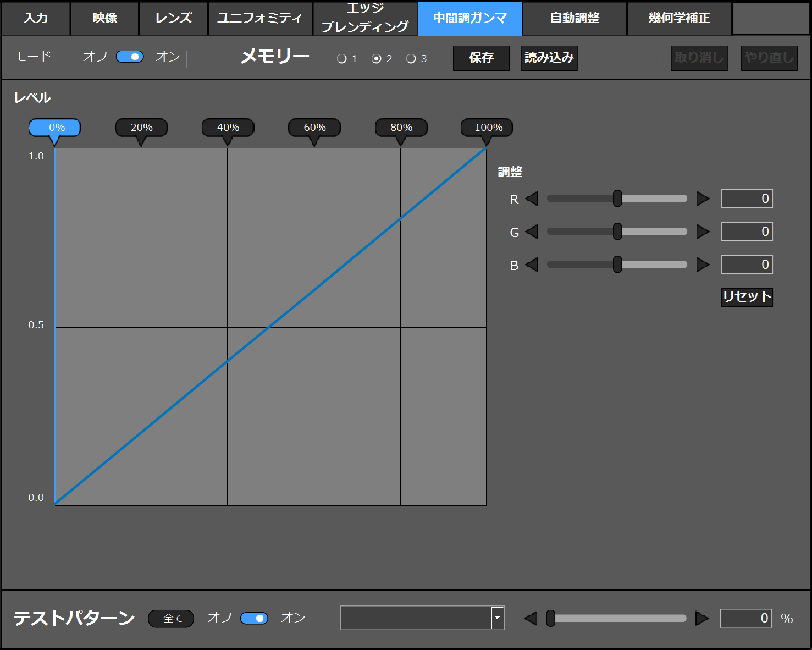Increase test pattern level with right arrow
Viewport: 812px width, 650px height.
[701, 618]
